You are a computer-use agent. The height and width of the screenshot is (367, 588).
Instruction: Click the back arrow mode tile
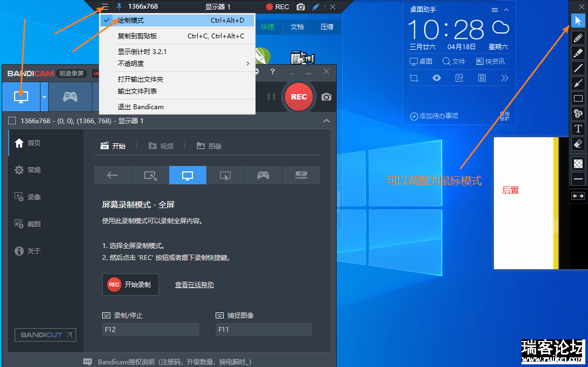[x=112, y=175]
